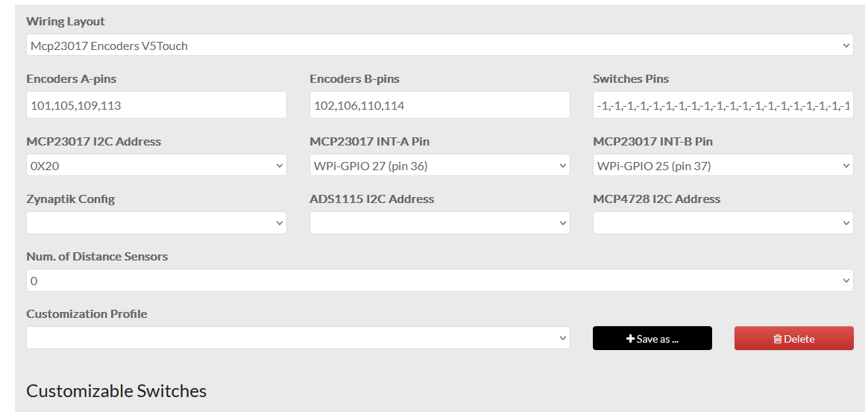Click the Save as ... button
The width and height of the screenshot is (868, 412).
click(652, 338)
